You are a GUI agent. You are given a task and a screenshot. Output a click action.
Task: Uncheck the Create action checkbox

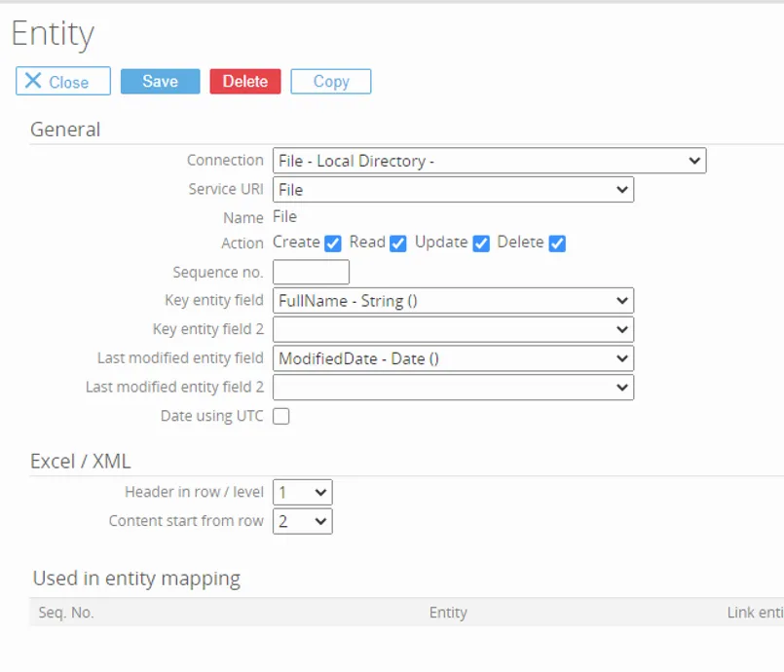(333, 243)
